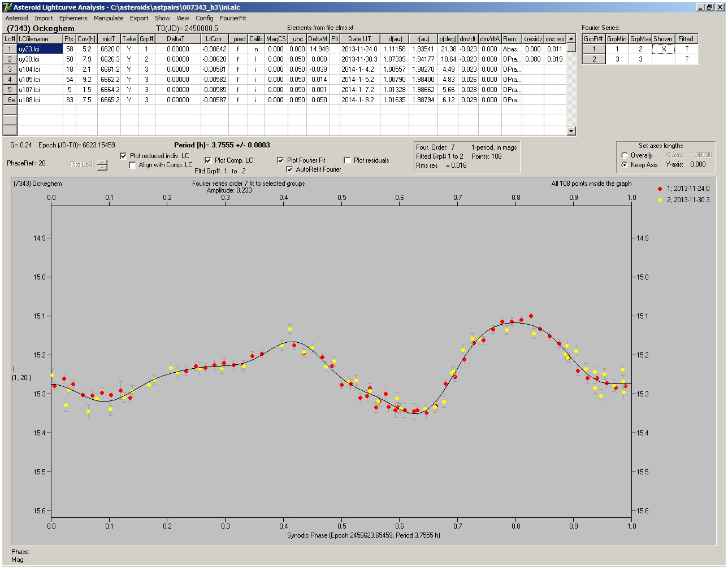728x567 pixels.
Task: Open the Ephemeris menu
Action: 73,18
